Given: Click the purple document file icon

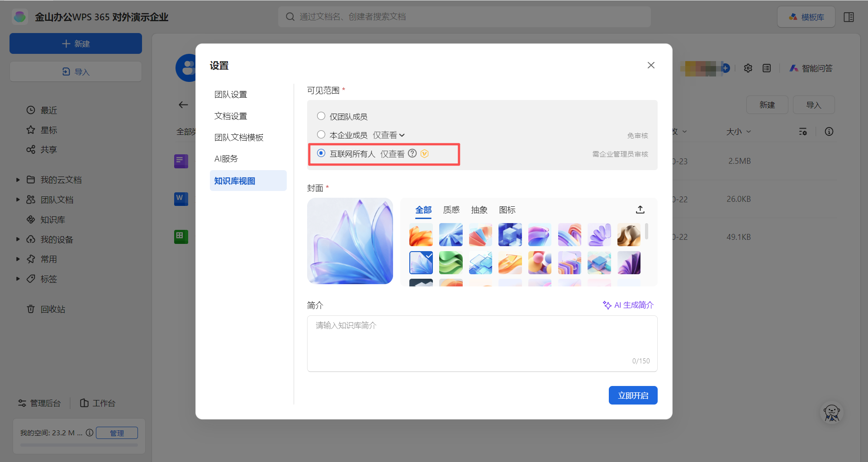Looking at the screenshot, I should coord(181,161).
